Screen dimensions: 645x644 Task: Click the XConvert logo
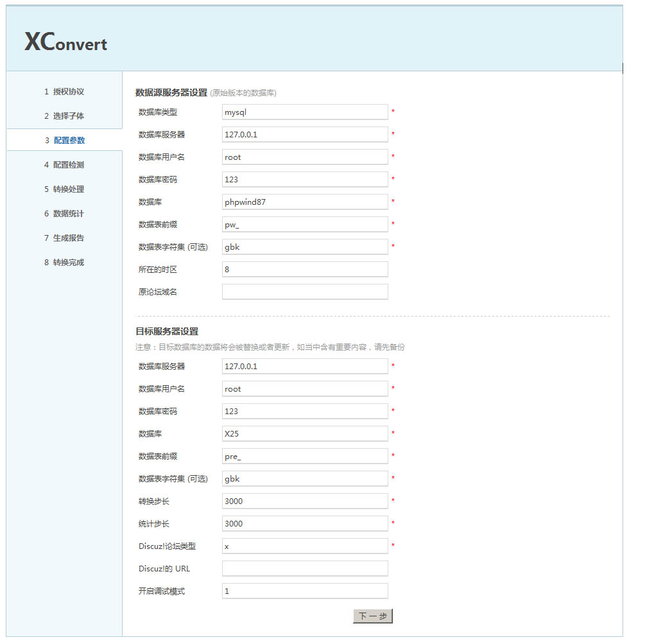click(x=65, y=42)
